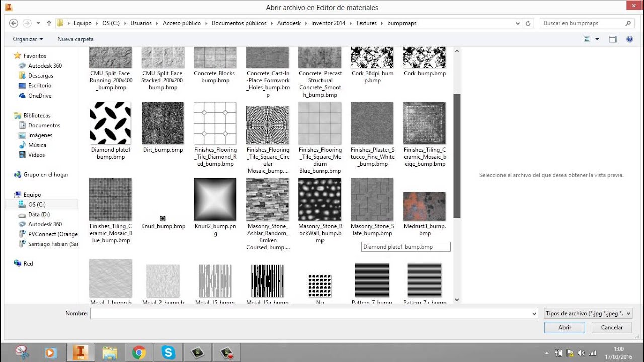Click the volume icon in system tray
644x362 pixels.
[x=581, y=353]
